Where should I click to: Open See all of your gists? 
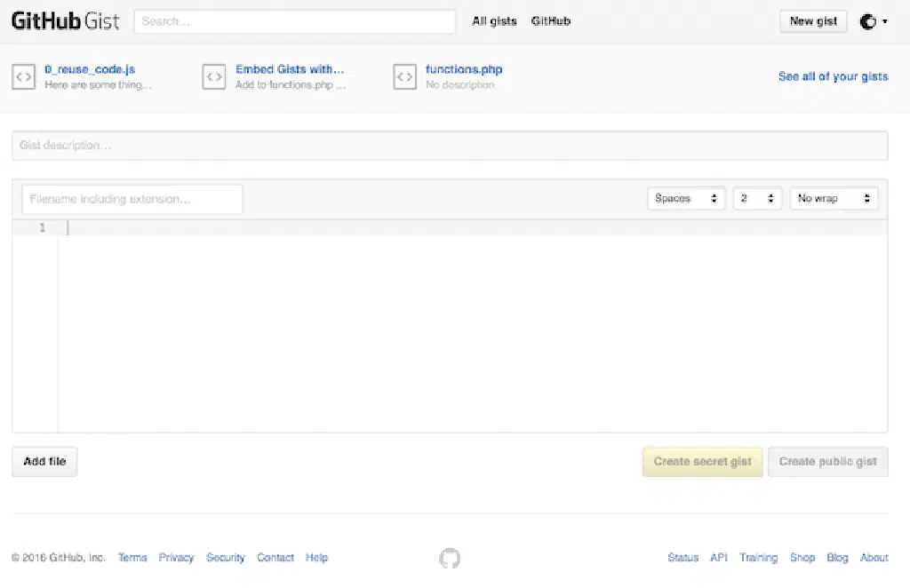point(833,77)
